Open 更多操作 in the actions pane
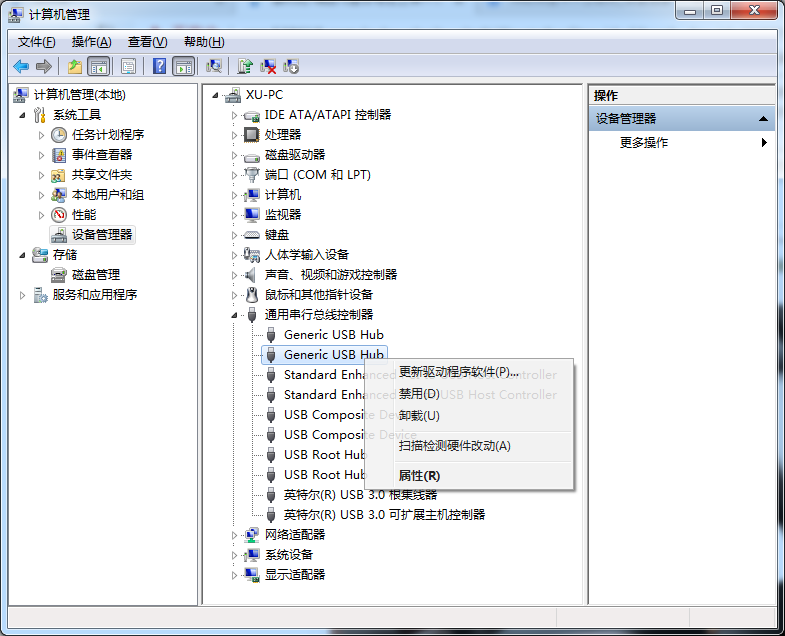 [644, 142]
